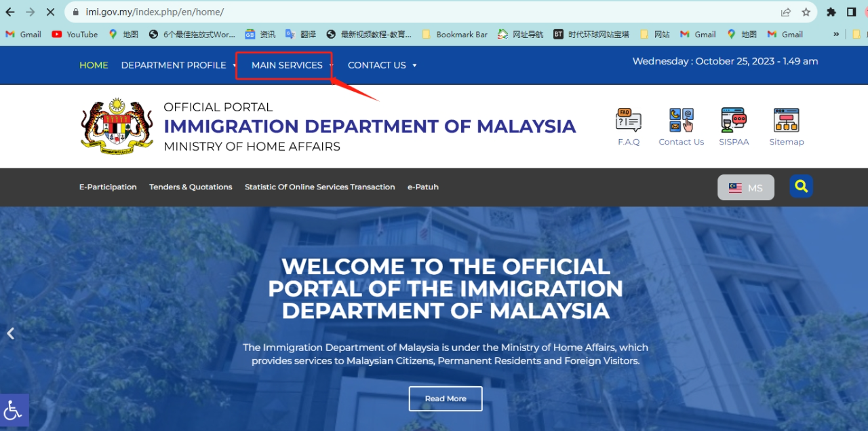The width and height of the screenshot is (868, 431).
Task: Open the DEPARTMENT PROFILE menu
Action: [174, 65]
